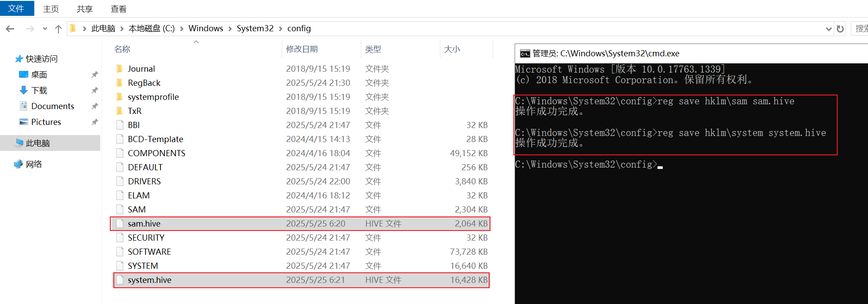868x304 pixels.
Task: Click the COMPONENTS file icon
Action: 120,153
